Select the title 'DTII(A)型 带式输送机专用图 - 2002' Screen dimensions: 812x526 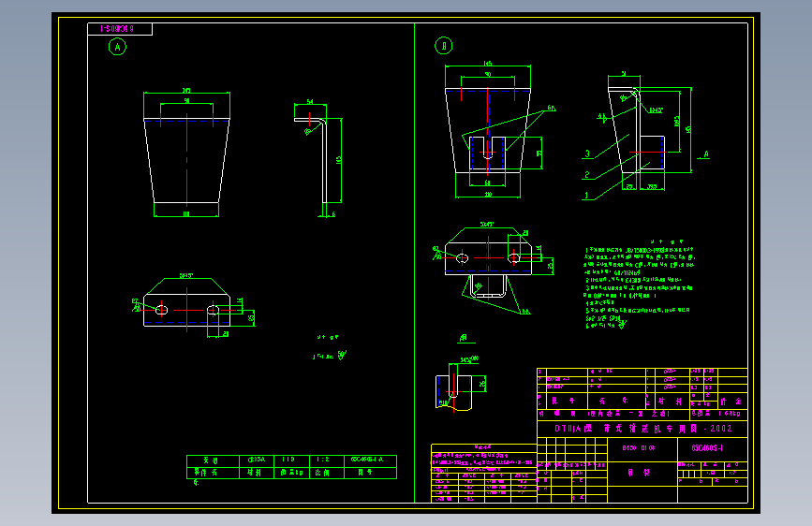[x=643, y=429]
